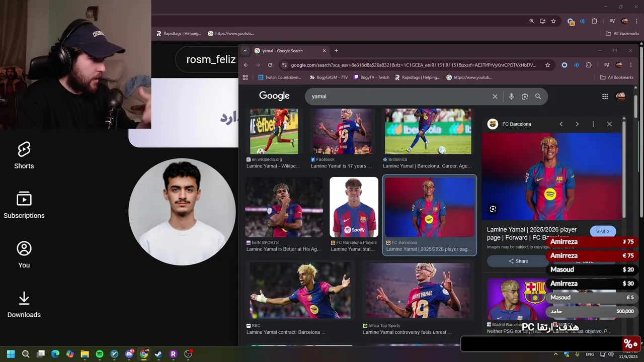Open Spotify from the taskbar
Image resolution: width=644 pixels, height=362 pixels.
click(x=100, y=354)
